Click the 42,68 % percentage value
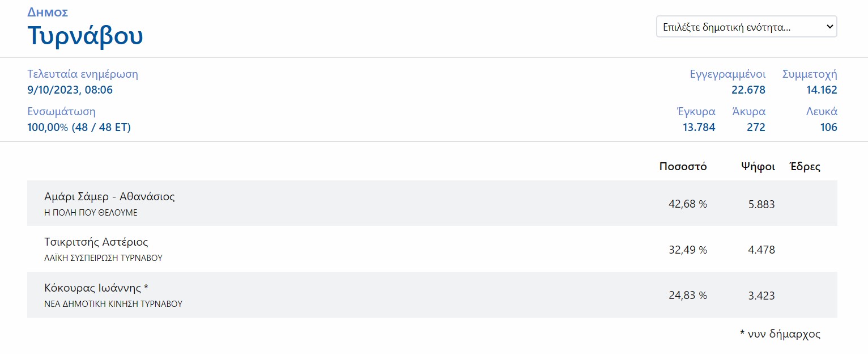This screenshot has width=868, height=354. tap(688, 204)
